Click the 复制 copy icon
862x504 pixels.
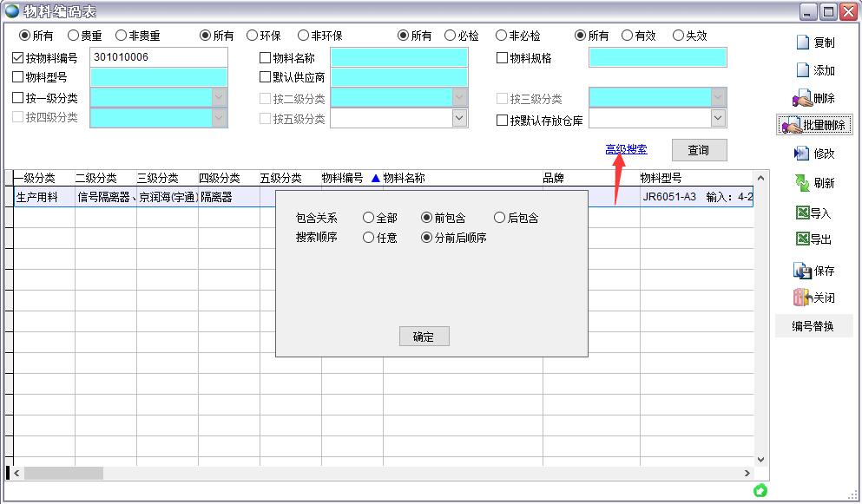pyautogui.click(x=814, y=43)
